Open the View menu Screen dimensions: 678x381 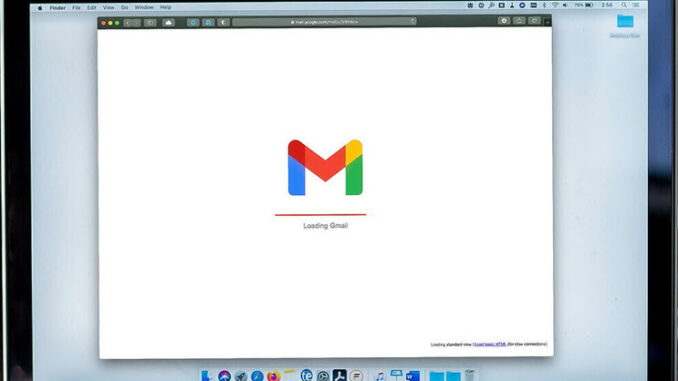click(x=109, y=8)
